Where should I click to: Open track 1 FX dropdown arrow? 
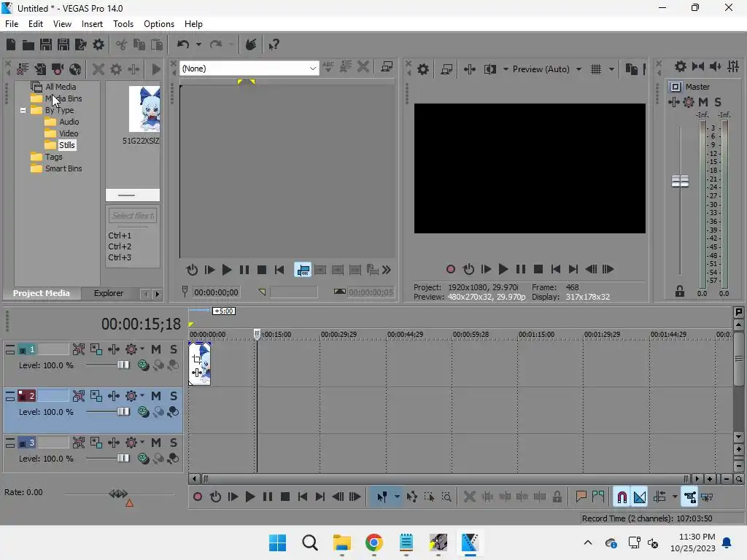(142, 349)
